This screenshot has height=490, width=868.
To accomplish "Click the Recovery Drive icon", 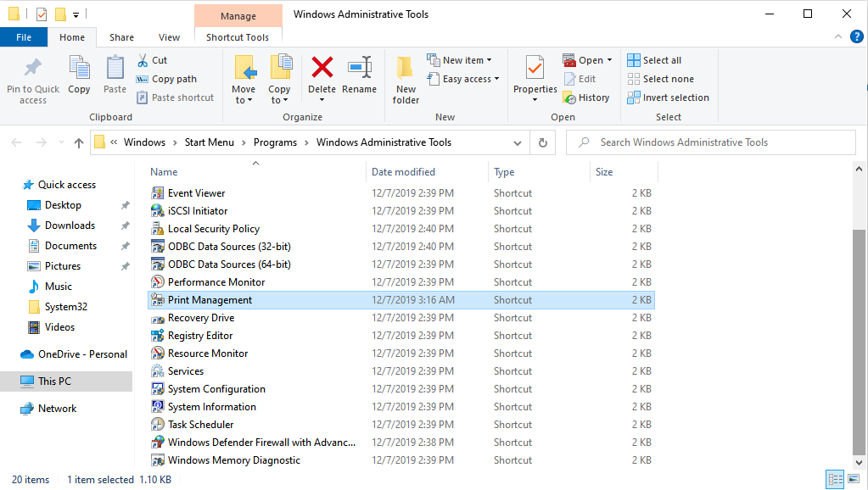I will click(158, 318).
